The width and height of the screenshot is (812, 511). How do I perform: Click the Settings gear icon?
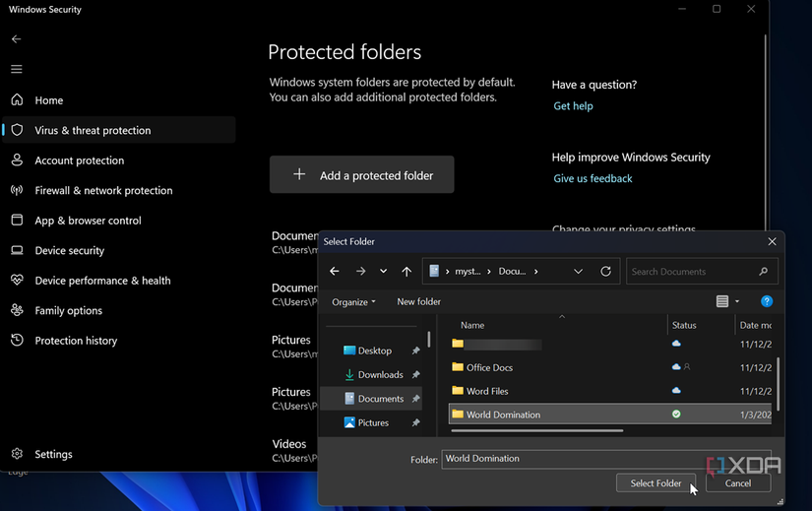tap(17, 454)
